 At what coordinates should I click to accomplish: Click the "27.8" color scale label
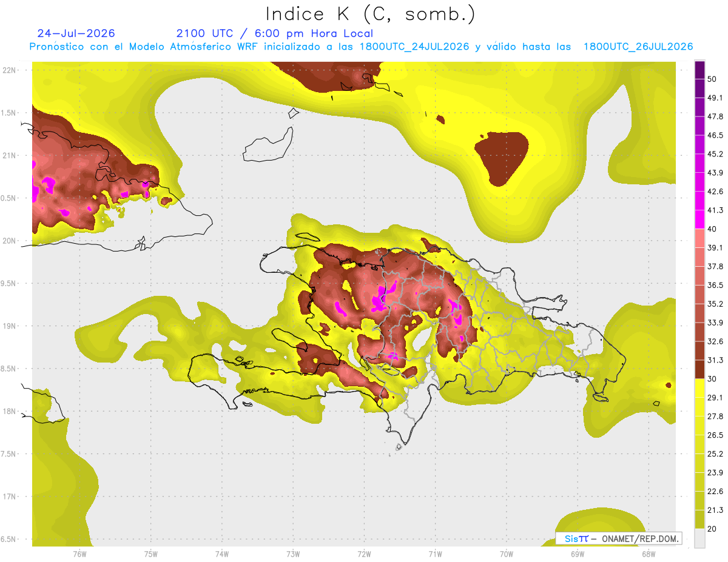tap(715, 416)
